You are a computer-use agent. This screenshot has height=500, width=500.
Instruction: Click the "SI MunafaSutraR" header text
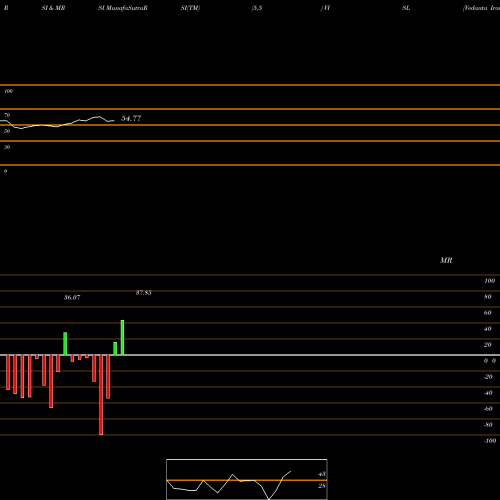[x=123, y=8]
